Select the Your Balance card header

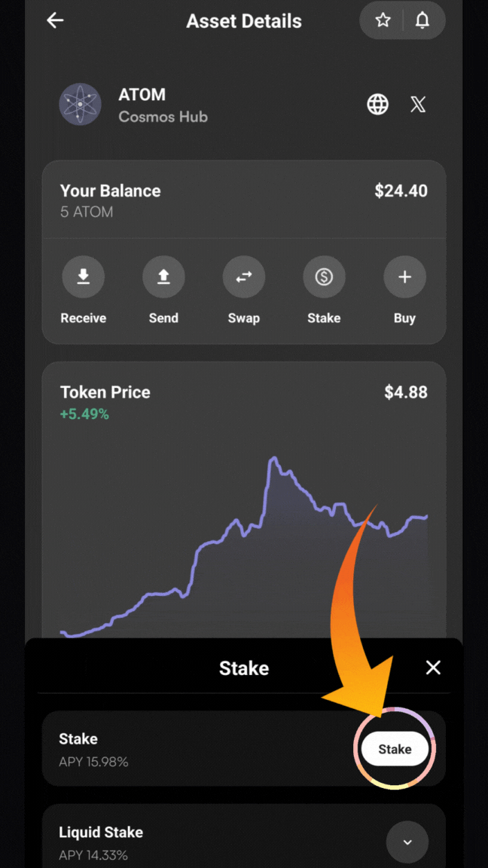[110, 191]
